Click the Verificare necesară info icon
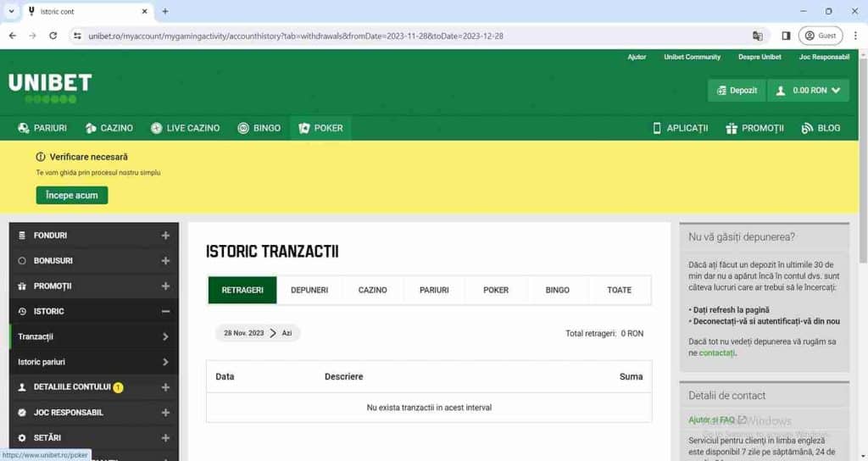 click(x=41, y=157)
